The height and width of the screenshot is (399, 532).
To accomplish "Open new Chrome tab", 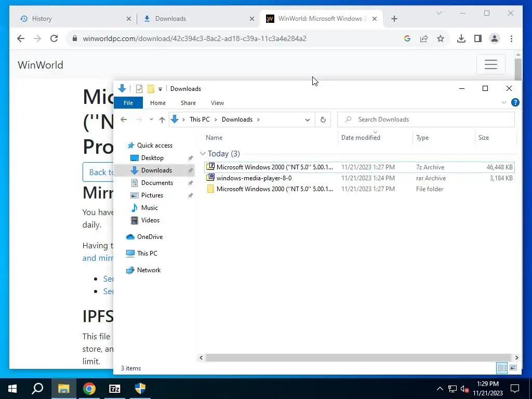I will (394, 19).
